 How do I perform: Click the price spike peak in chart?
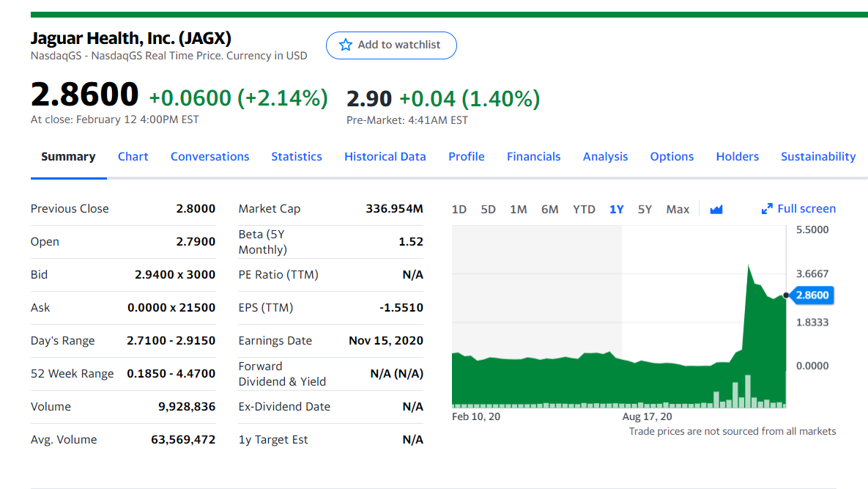coord(749,266)
